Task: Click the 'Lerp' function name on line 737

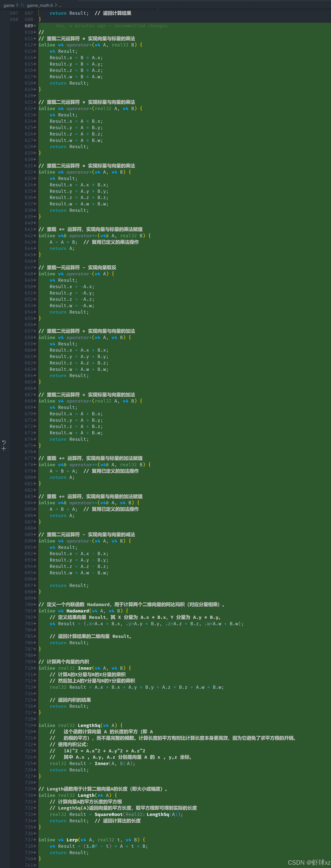Action: 72,840
